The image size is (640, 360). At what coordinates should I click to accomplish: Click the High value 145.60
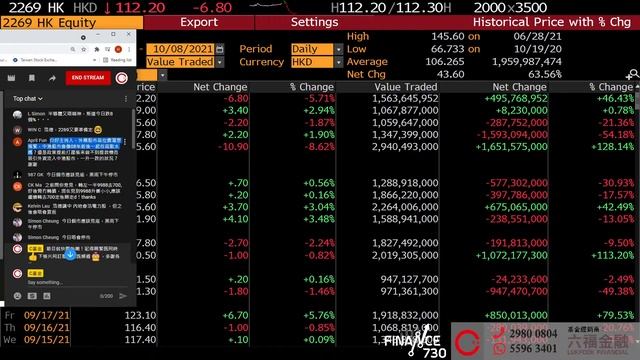tap(448, 37)
